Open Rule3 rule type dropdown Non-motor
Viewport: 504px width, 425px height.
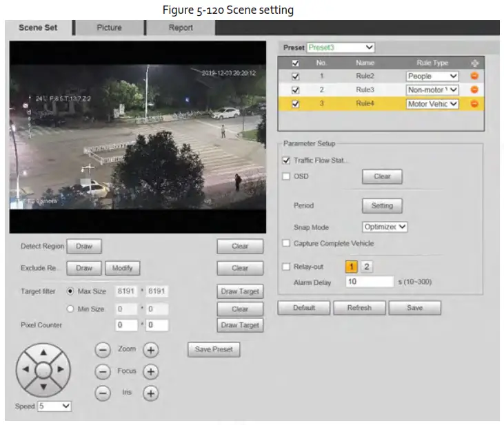tap(432, 90)
